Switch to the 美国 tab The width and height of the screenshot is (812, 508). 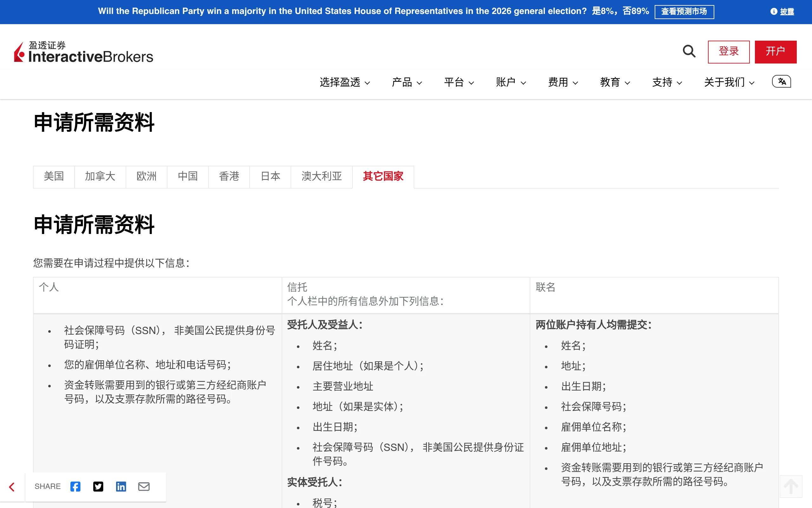[x=54, y=177]
